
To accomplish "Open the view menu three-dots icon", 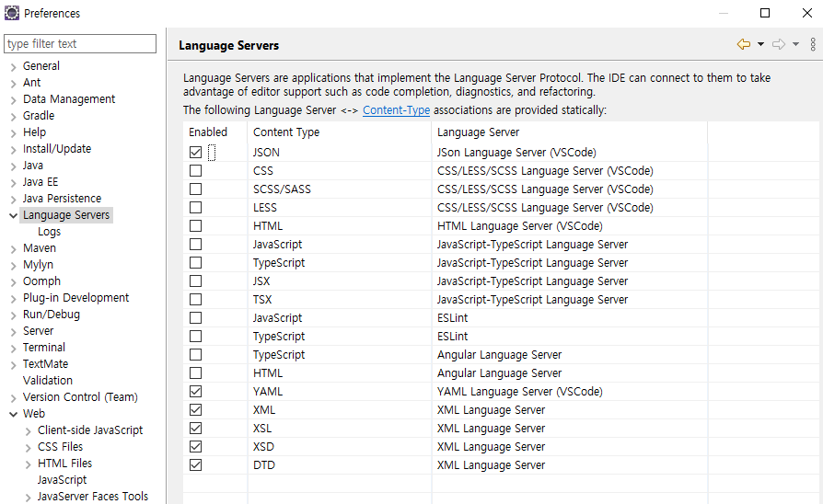I will pos(813,44).
